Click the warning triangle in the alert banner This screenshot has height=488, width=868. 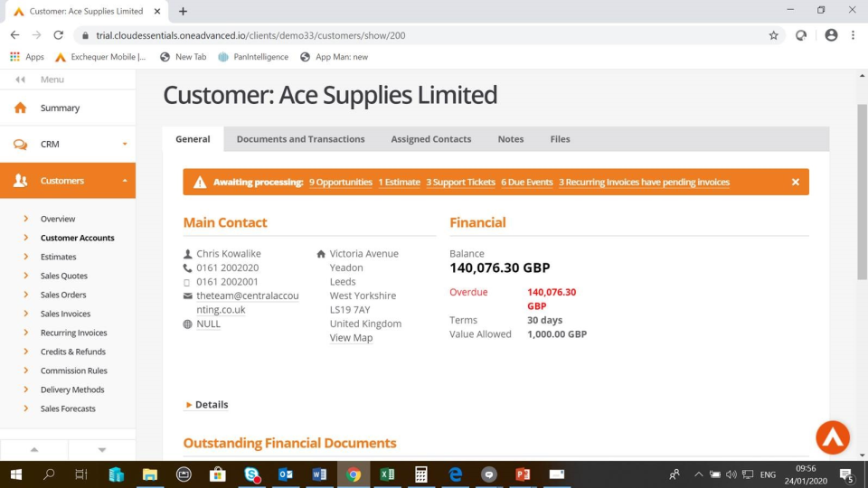click(x=200, y=182)
